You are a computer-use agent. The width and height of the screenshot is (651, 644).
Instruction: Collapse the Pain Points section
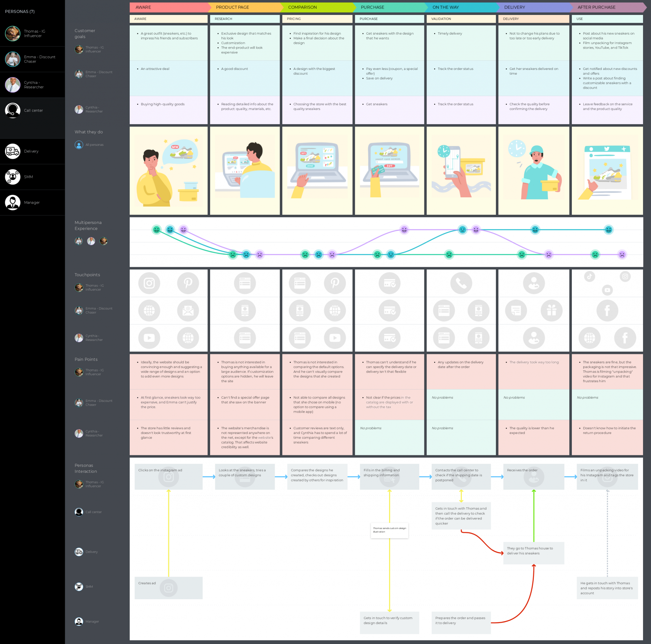point(86,359)
